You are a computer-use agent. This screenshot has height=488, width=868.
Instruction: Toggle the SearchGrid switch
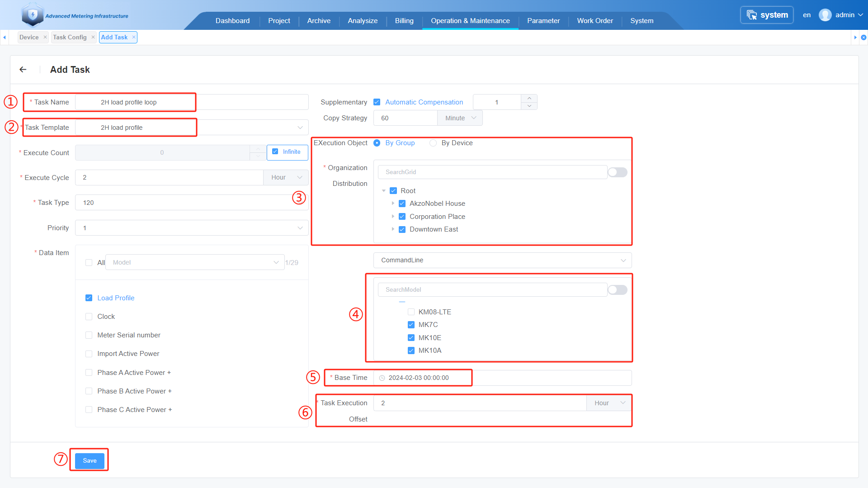pos(617,172)
